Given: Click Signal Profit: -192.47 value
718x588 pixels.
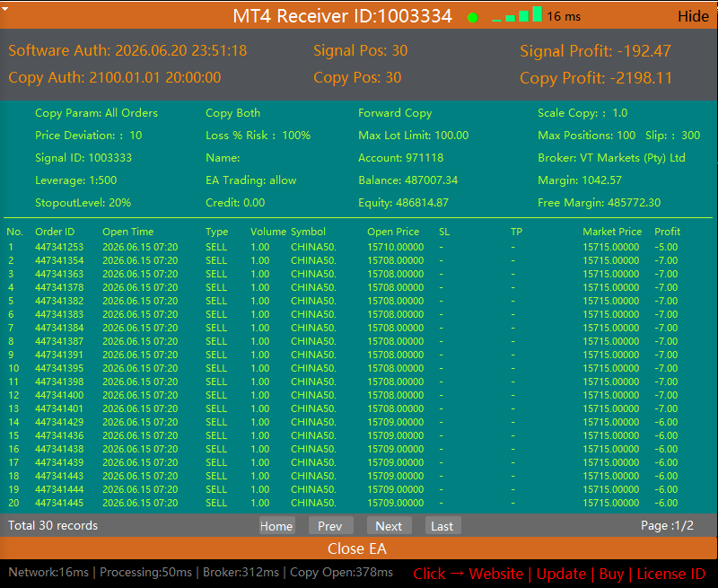Looking at the screenshot, I should pyautogui.click(x=595, y=51).
